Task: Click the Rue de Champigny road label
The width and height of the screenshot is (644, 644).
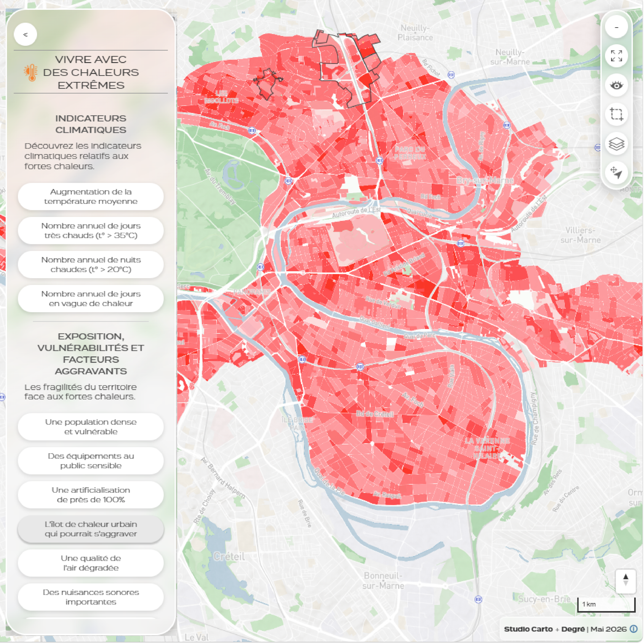Action: pyautogui.click(x=535, y=418)
